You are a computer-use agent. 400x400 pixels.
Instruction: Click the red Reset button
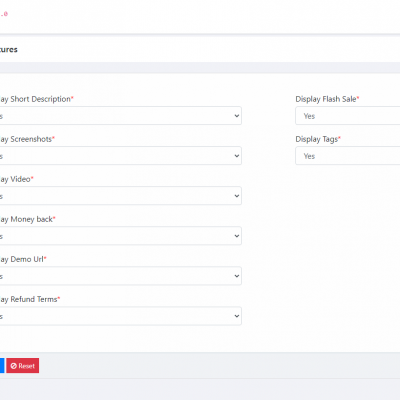pos(23,366)
